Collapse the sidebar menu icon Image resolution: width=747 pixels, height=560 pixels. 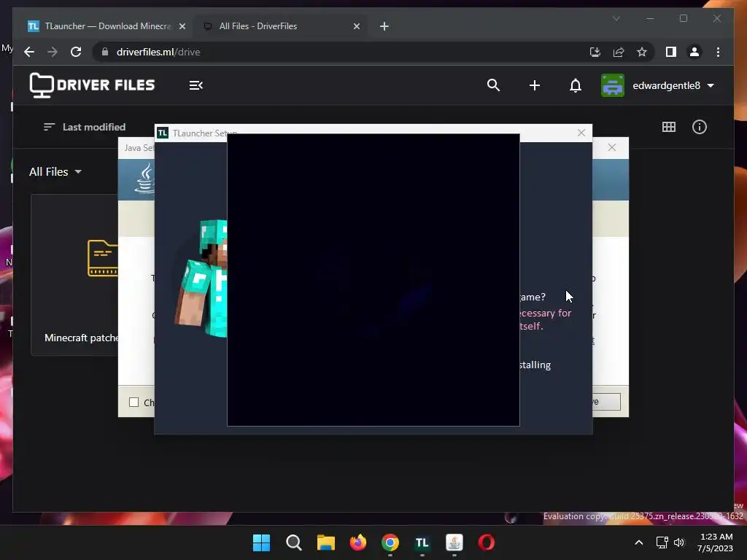tap(196, 85)
